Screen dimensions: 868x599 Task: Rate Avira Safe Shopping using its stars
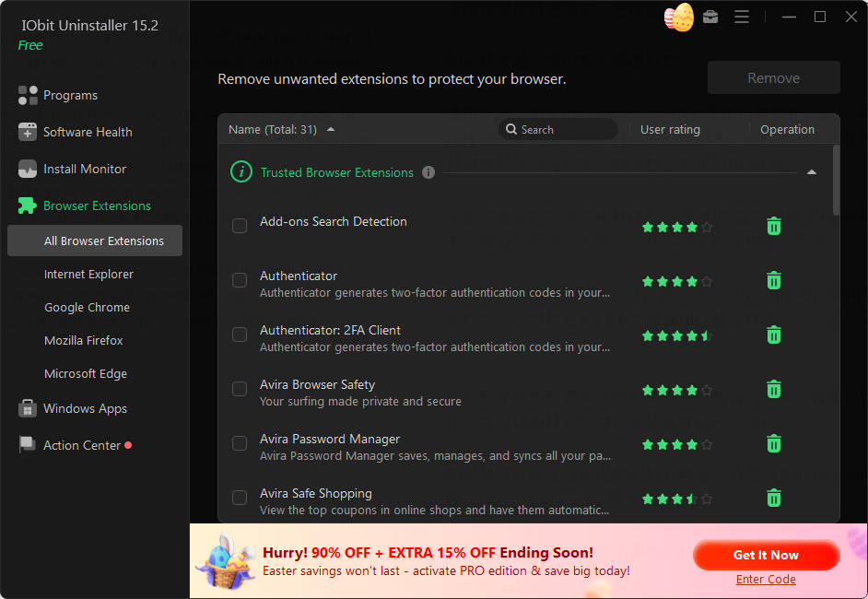[x=676, y=499]
